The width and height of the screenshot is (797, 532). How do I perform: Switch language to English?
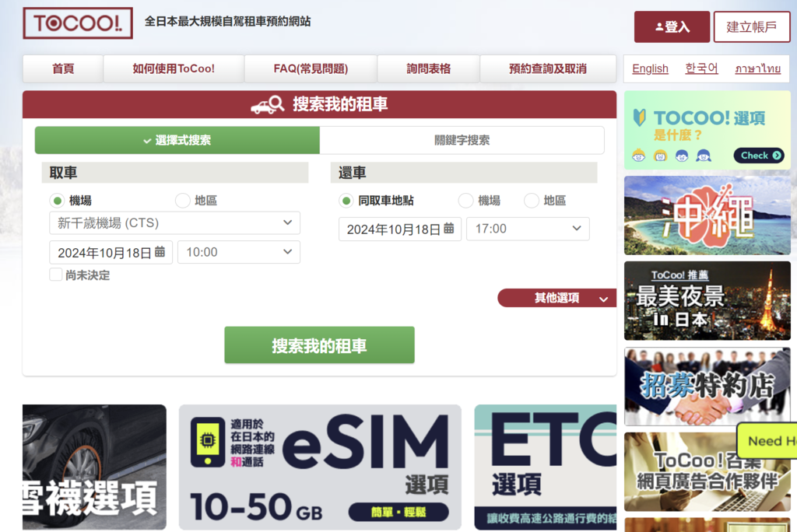pos(650,68)
